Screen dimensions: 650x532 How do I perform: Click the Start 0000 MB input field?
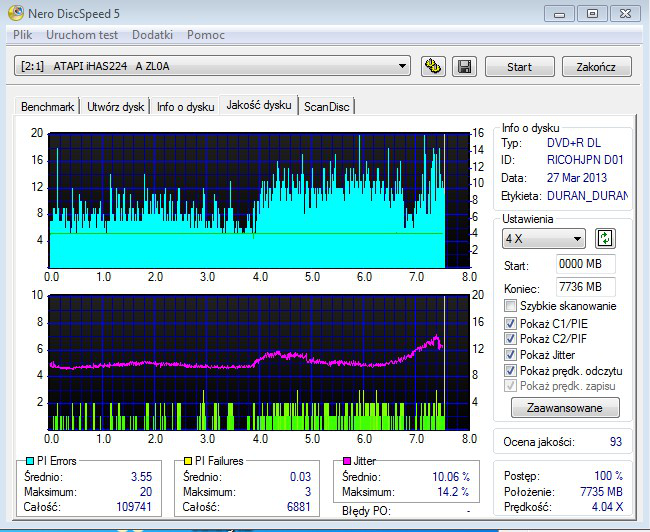click(x=585, y=264)
